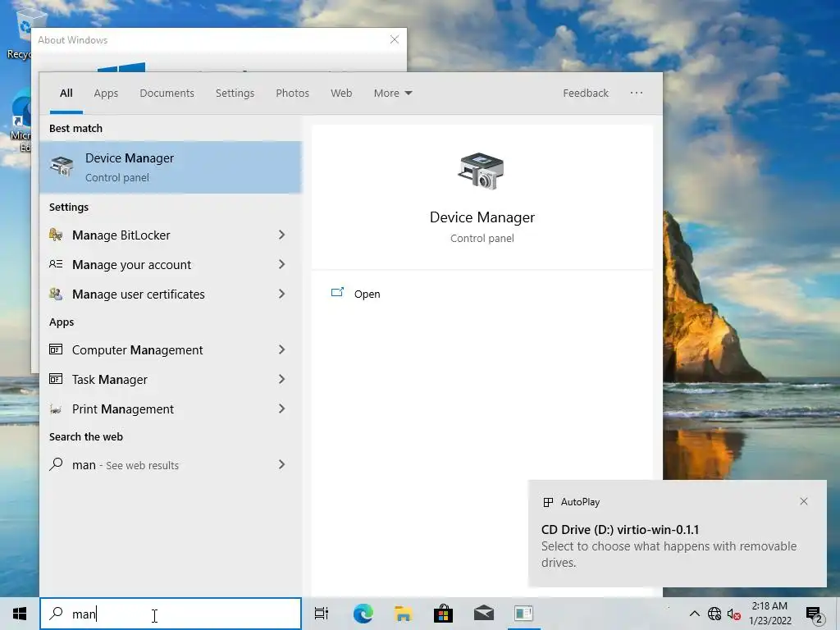Click the AutoPlay notification icon

pyautogui.click(x=548, y=502)
